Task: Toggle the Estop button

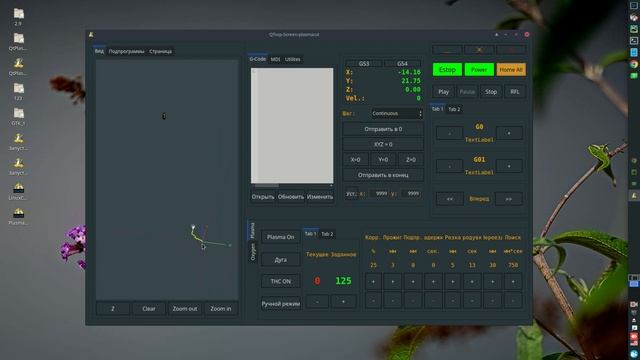Action: tap(447, 70)
